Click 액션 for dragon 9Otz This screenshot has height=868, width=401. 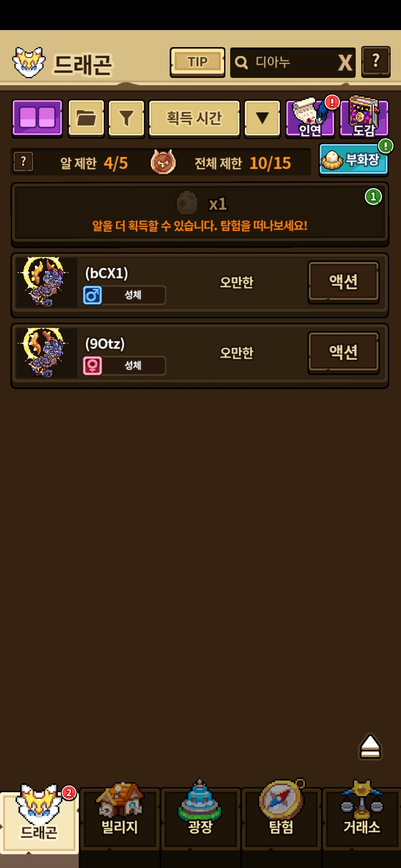[343, 352]
